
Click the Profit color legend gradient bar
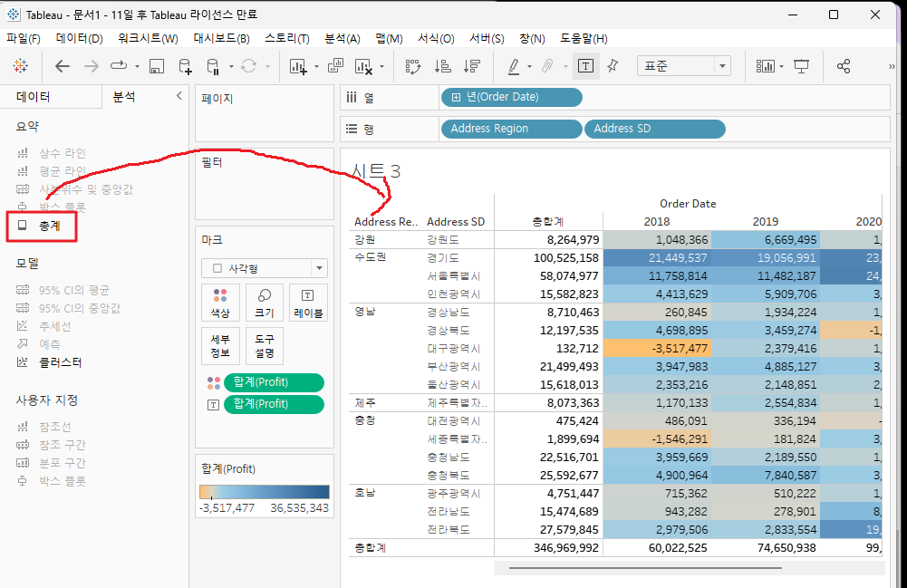[265, 492]
